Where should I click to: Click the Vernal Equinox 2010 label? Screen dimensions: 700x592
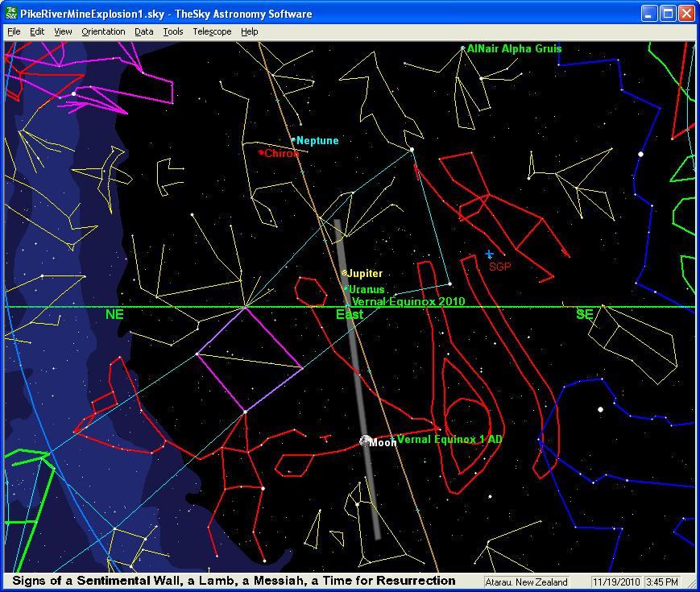click(408, 301)
